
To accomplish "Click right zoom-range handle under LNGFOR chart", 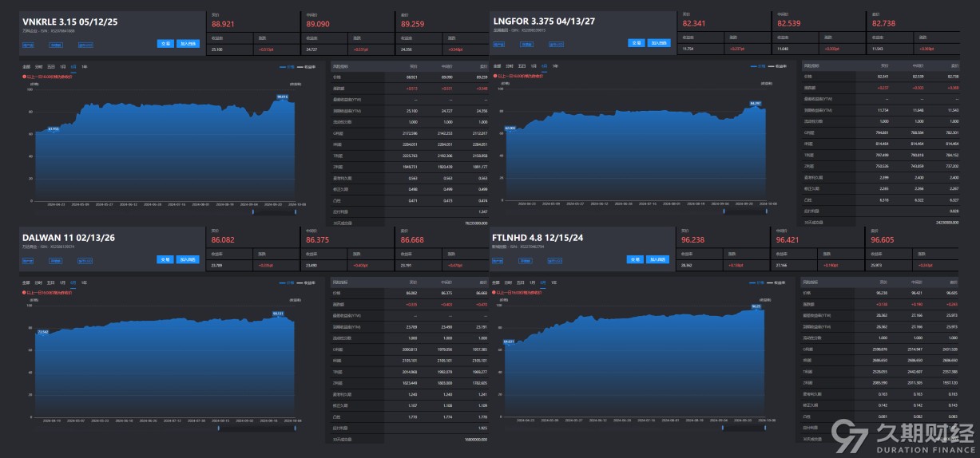I will [764, 212].
